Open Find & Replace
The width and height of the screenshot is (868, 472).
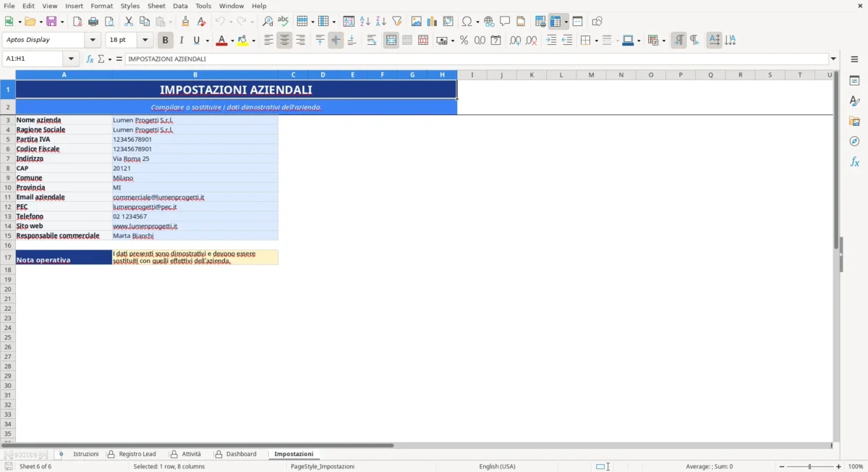click(x=268, y=22)
